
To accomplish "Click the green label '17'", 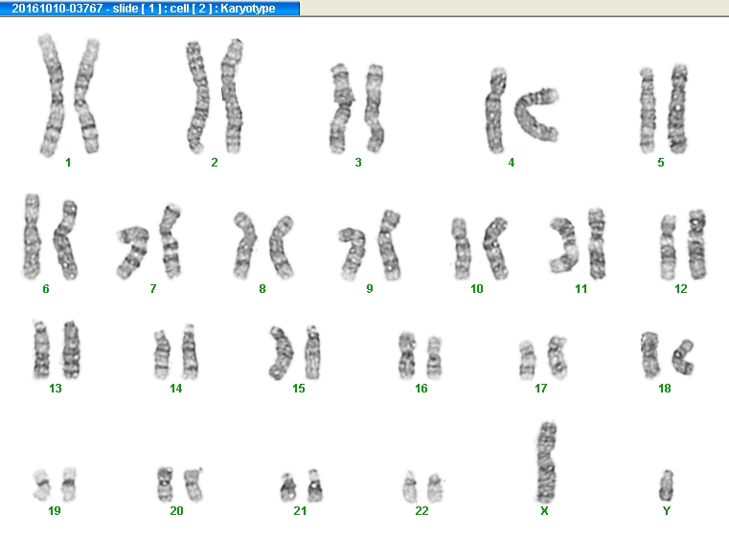I will (540, 389).
